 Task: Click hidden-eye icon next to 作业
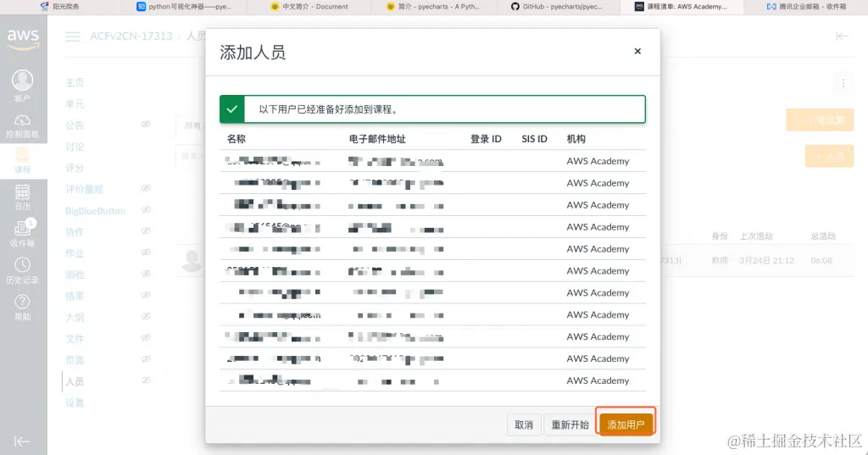coord(146,252)
